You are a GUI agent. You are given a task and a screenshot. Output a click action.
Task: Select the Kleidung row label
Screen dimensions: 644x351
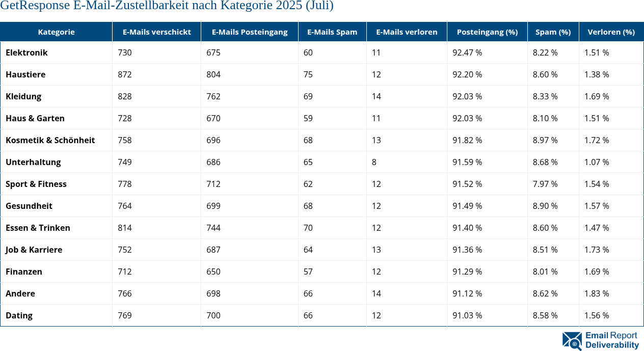click(x=23, y=96)
